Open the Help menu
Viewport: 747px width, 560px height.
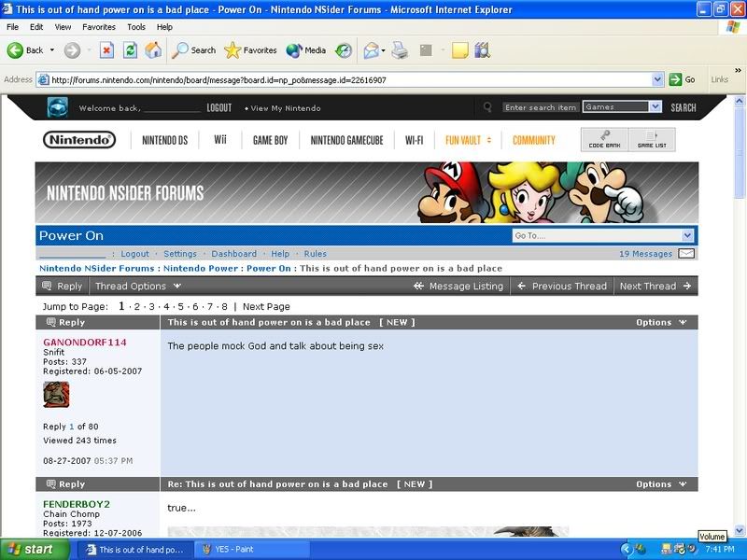click(164, 27)
